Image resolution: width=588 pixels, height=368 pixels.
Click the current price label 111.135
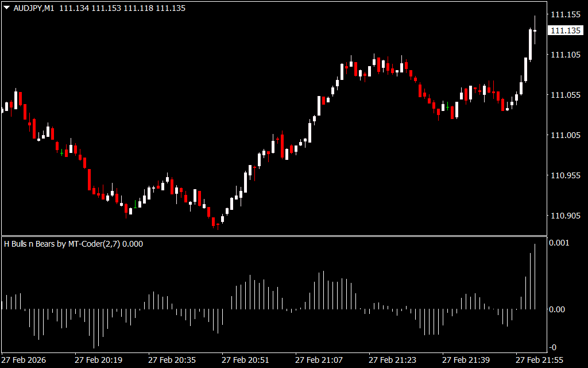pos(565,30)
